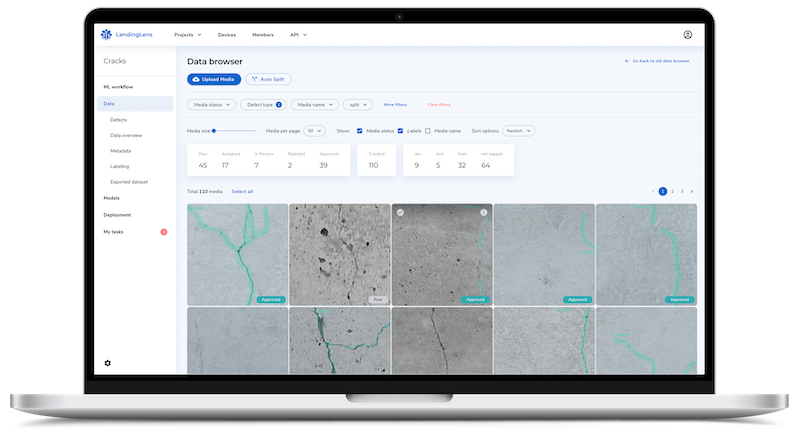Click the train split count 32
The image size is (800, 434).
pyautogui.click(x=462, y=165)
